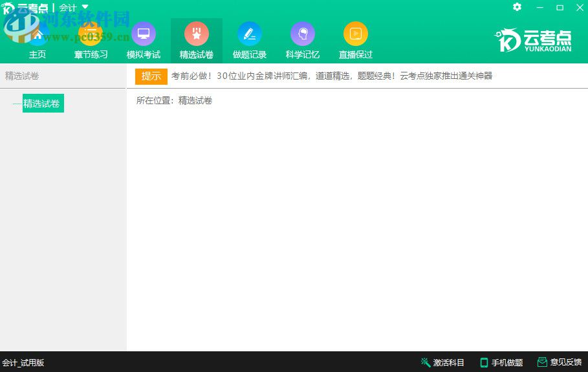588x372 pixels.
Task: Open 科学记忆 brain icon
Action: 303,34
